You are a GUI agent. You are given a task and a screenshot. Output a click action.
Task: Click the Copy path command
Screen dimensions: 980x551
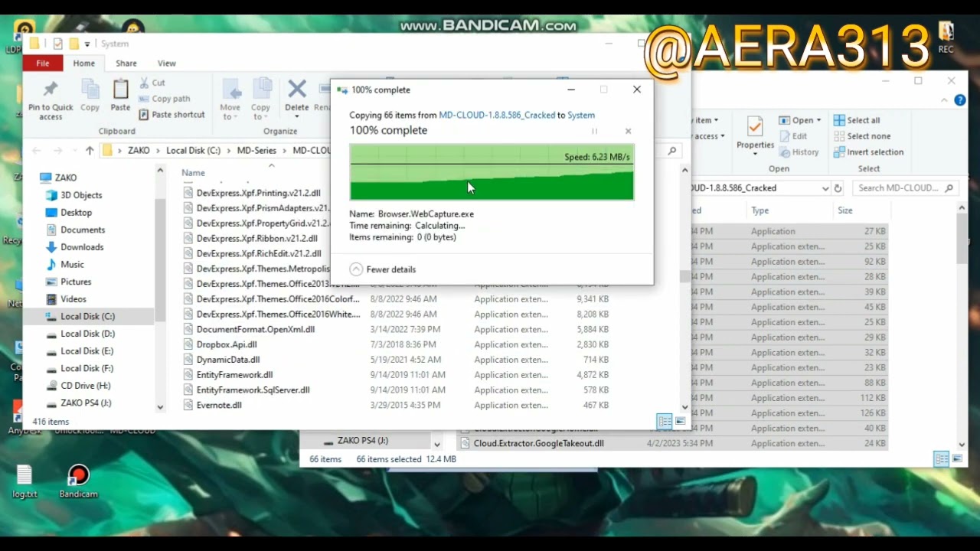164,99
